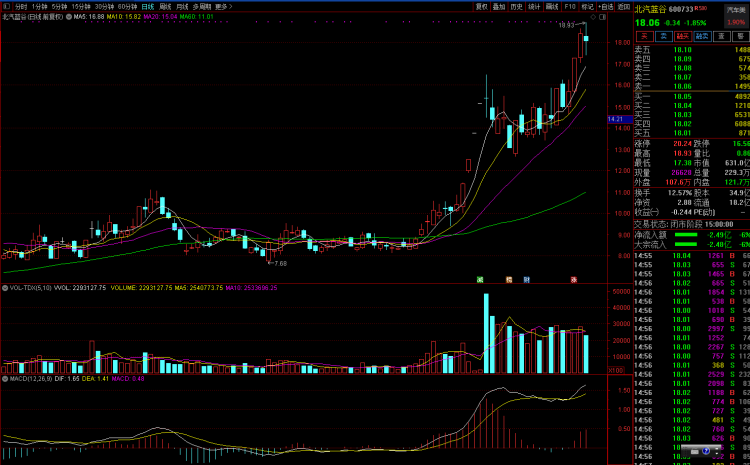
Task: Click the X100 volume scale label
Action: tap(615, 370)
